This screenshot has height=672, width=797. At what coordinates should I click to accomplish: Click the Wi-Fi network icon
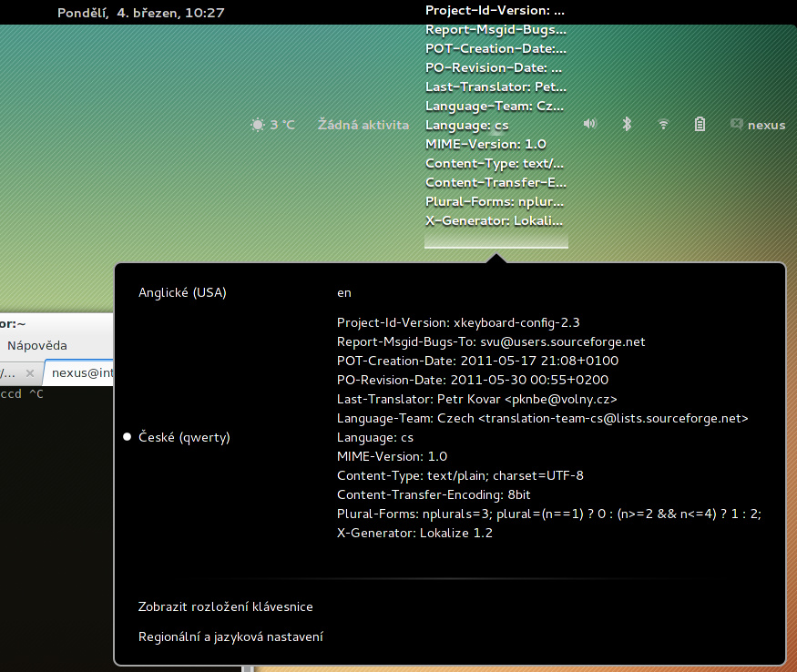point(664,125)
